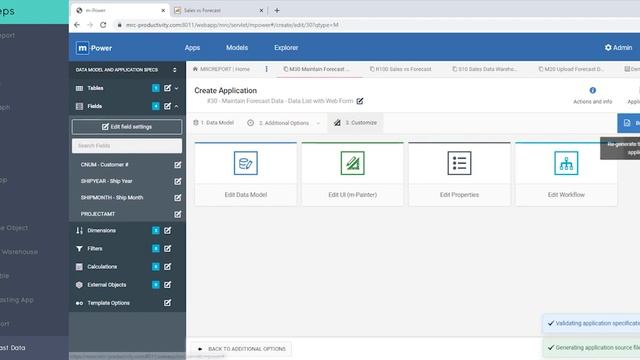Add a new External Object

pyautogui.click(x=156, y=284)
